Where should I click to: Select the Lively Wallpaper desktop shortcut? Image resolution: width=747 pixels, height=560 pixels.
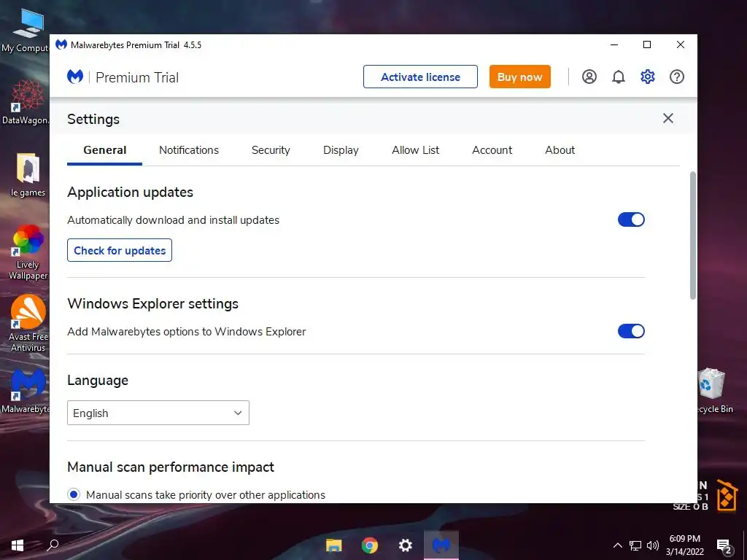(x=28, y=252)
